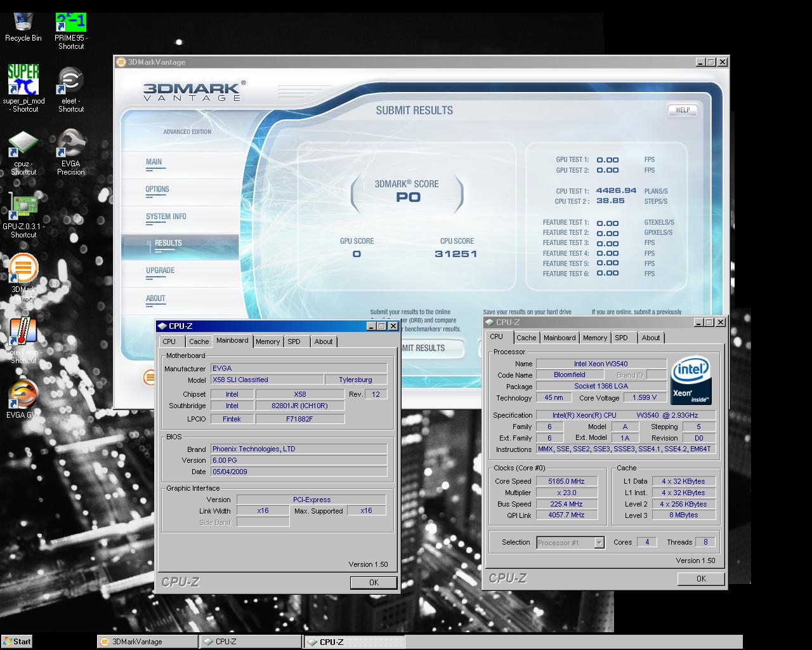Go to System Info in 3DMark
The width and height of the screenshot is (812, 650).
click(x=166, y=216)
